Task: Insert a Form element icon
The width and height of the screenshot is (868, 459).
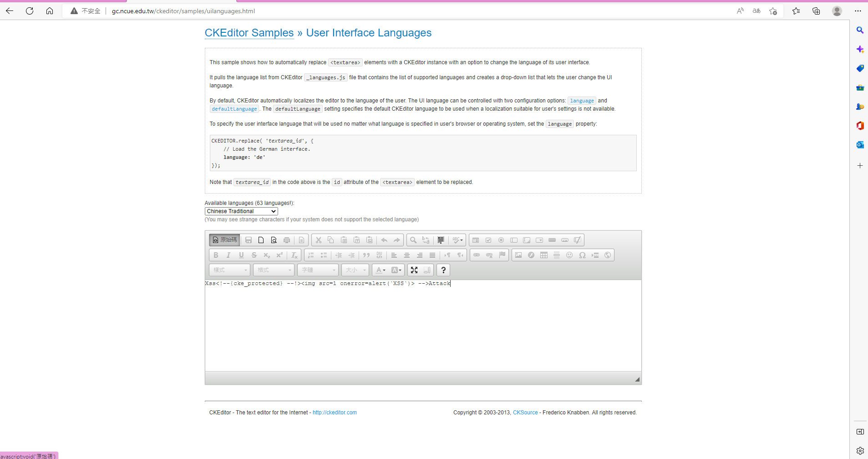Action: (x=476, y=240)
